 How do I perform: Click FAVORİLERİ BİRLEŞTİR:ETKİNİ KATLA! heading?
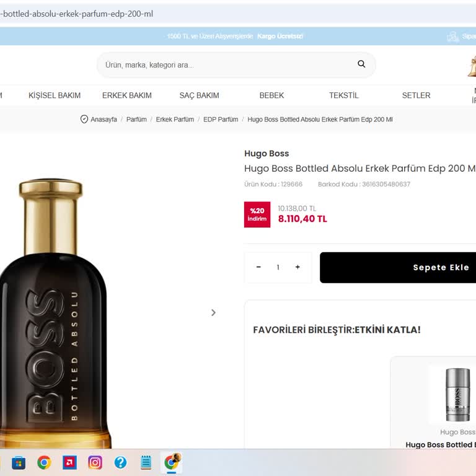pyautogui.click(x=337, y=330)
